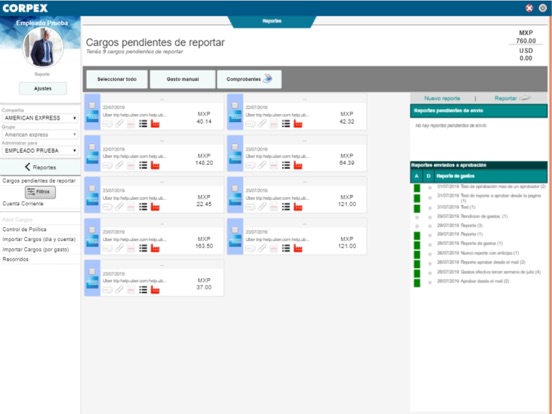Open the list details icon on 37.00 charge

(x=143, y=290)
